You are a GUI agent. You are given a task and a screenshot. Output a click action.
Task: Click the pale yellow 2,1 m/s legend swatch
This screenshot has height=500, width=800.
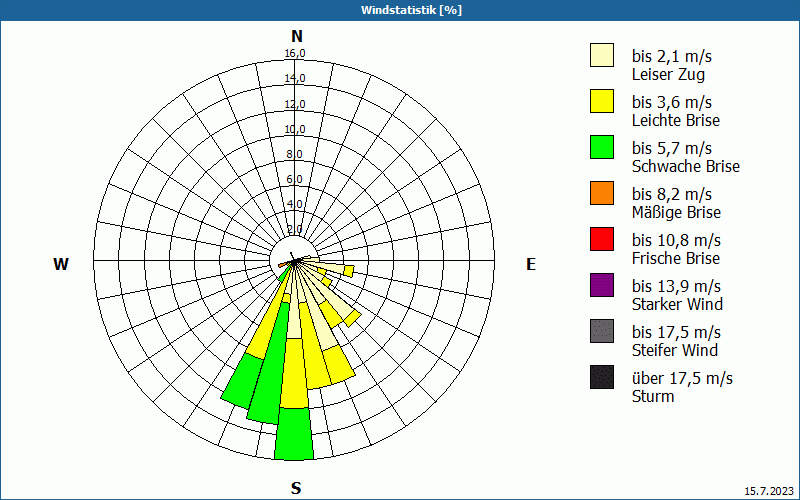[602, 55]
